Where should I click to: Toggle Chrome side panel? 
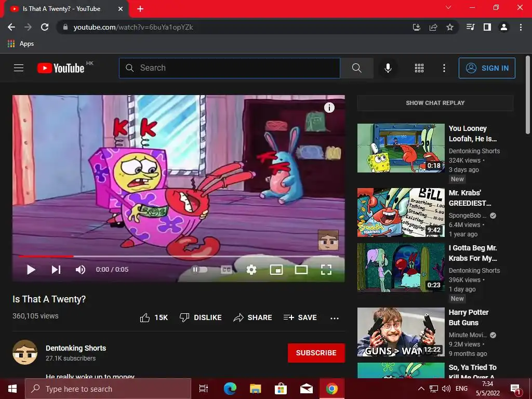487,27
